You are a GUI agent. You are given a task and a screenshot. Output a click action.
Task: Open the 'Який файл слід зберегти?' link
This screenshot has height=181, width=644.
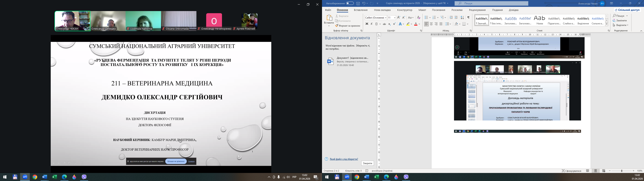344,159
